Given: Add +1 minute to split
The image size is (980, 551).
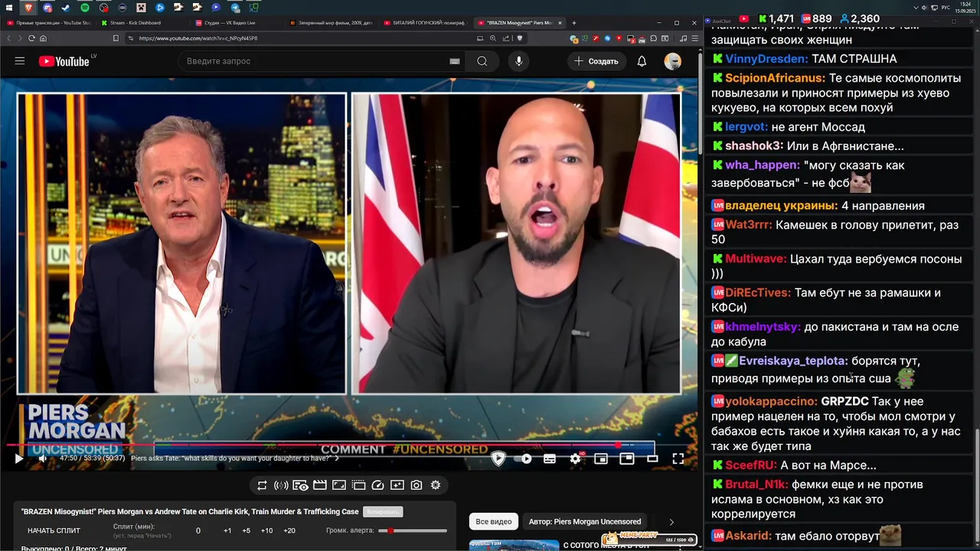Looking at the screenshot, I should 227,530.
